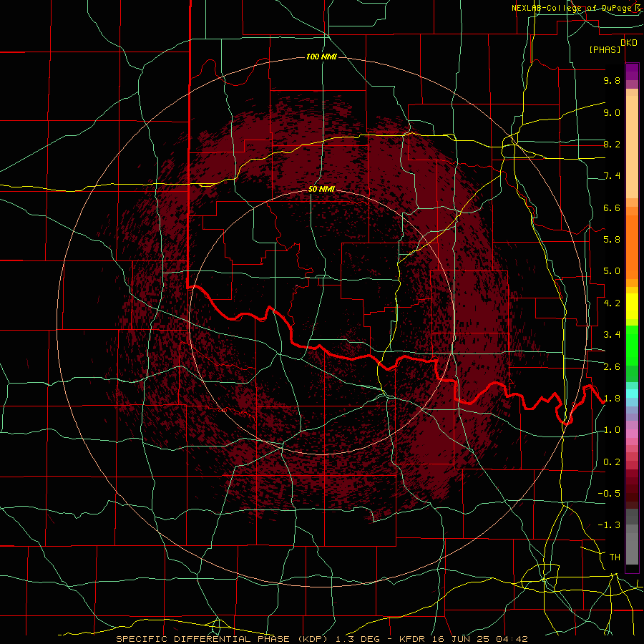Select the 100 NMI range ring label
Viewport: 644px width, 644px height.
(321, 57)
